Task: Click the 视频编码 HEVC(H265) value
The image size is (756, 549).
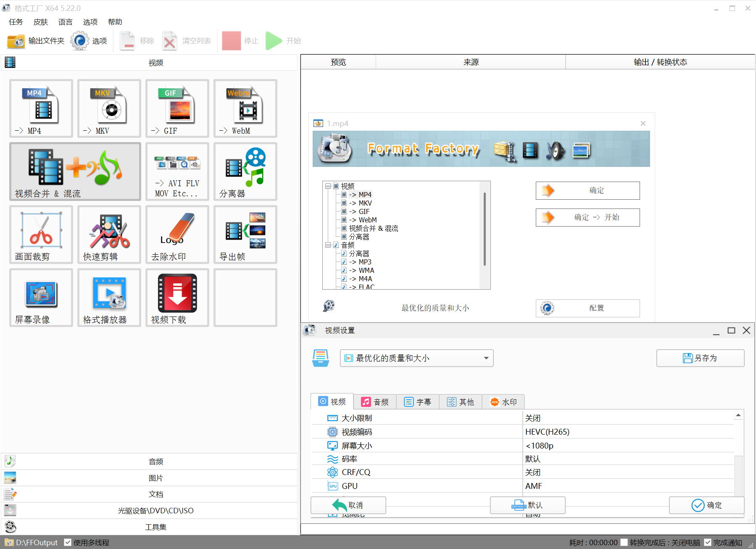Action: pos(629,432)
